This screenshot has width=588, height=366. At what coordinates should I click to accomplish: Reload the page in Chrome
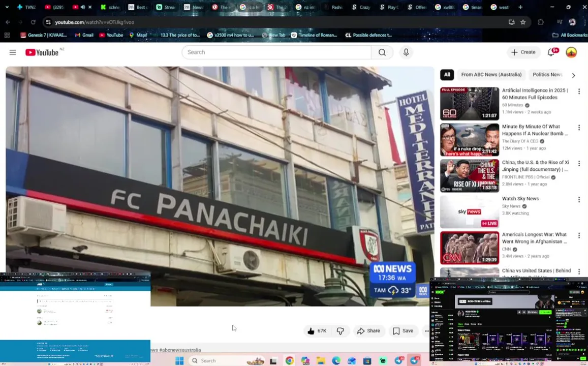(x=33, y=22)
